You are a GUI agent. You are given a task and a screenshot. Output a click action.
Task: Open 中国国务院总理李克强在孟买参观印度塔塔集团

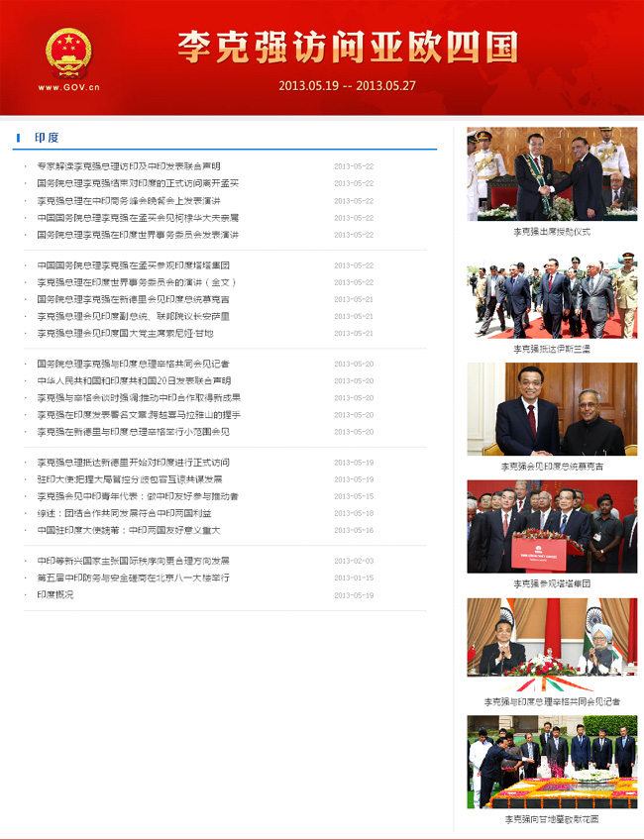[x=134, y=265]
